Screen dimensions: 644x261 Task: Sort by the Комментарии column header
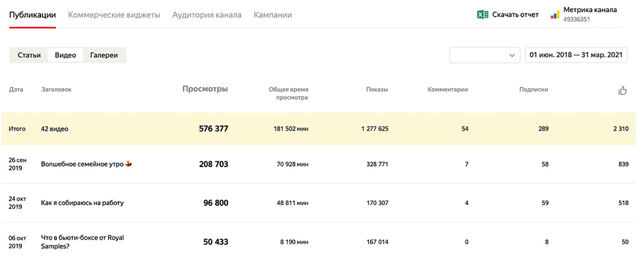pyautogui.click(x=448, y=90)
